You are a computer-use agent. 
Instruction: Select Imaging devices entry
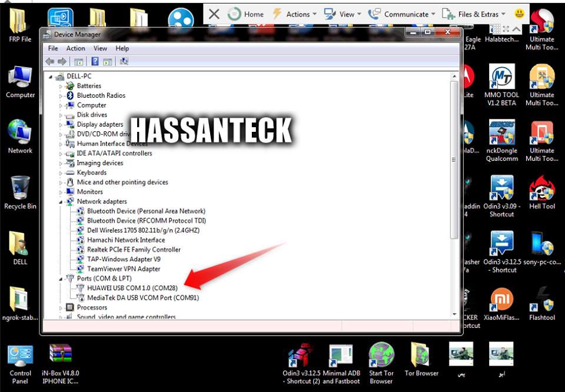coord(100,163)
